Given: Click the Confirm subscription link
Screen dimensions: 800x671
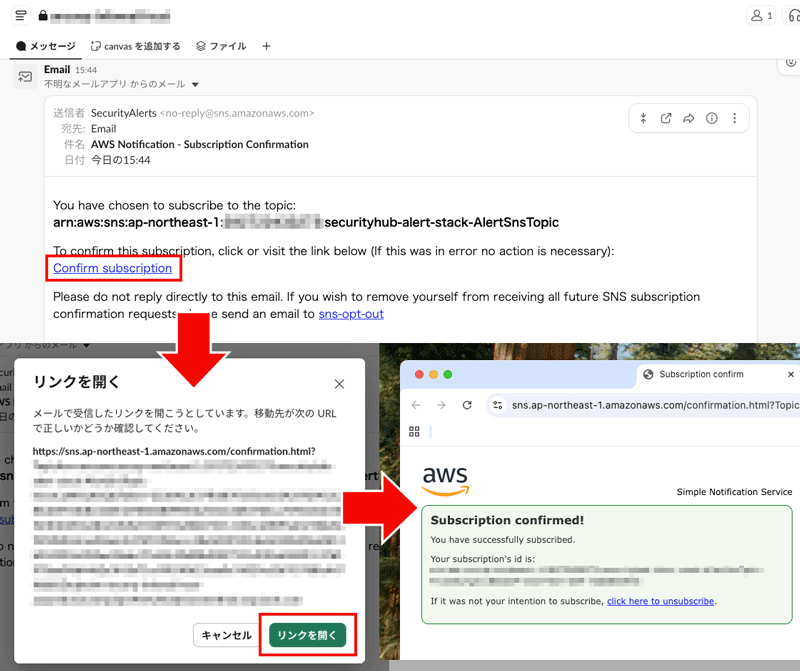Looking at the screenshot, I should pyautogui.click(x=112, y=268).
